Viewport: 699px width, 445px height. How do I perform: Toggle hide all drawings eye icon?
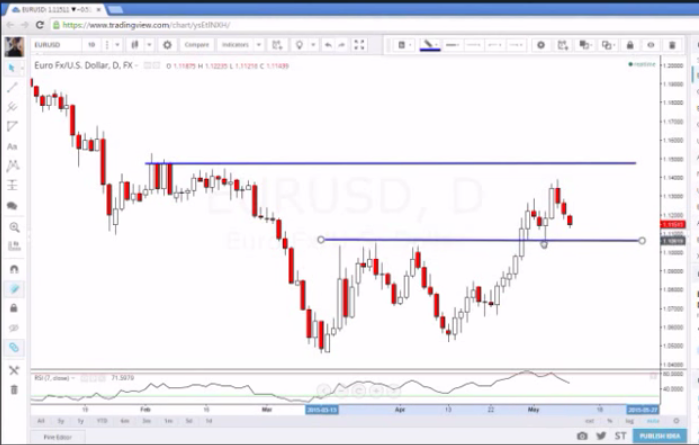point(13,327)
